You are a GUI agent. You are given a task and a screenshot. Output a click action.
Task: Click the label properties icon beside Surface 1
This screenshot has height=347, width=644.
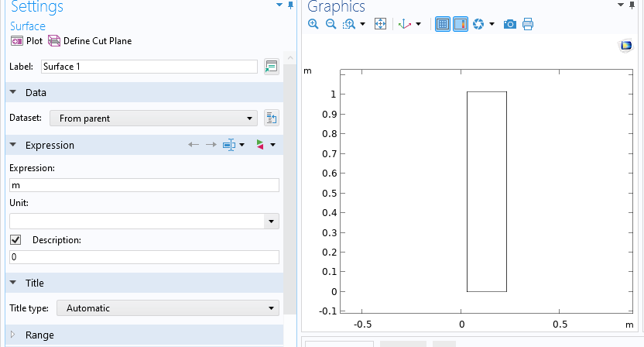(271, 67)
